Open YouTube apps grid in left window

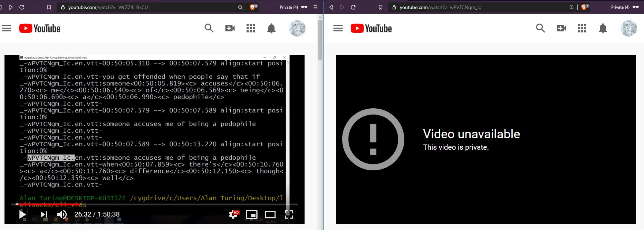[251, 28]
